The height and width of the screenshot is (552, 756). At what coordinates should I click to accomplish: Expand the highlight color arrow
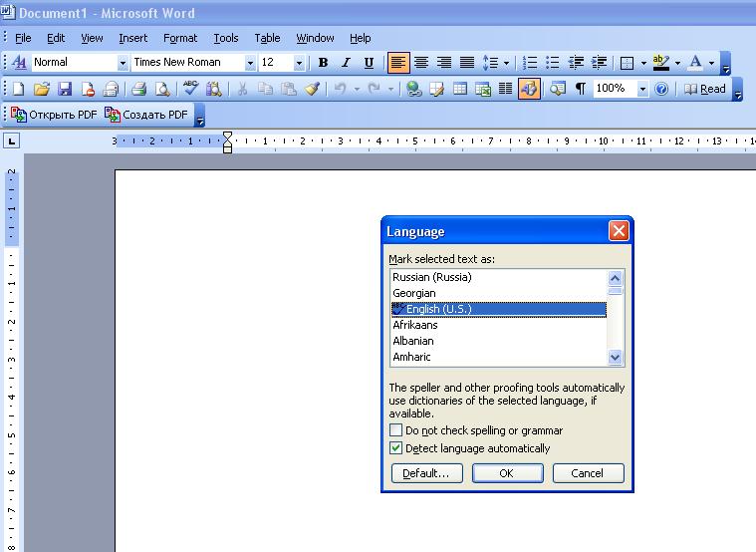pyautogui.click(x=677, y=63)
